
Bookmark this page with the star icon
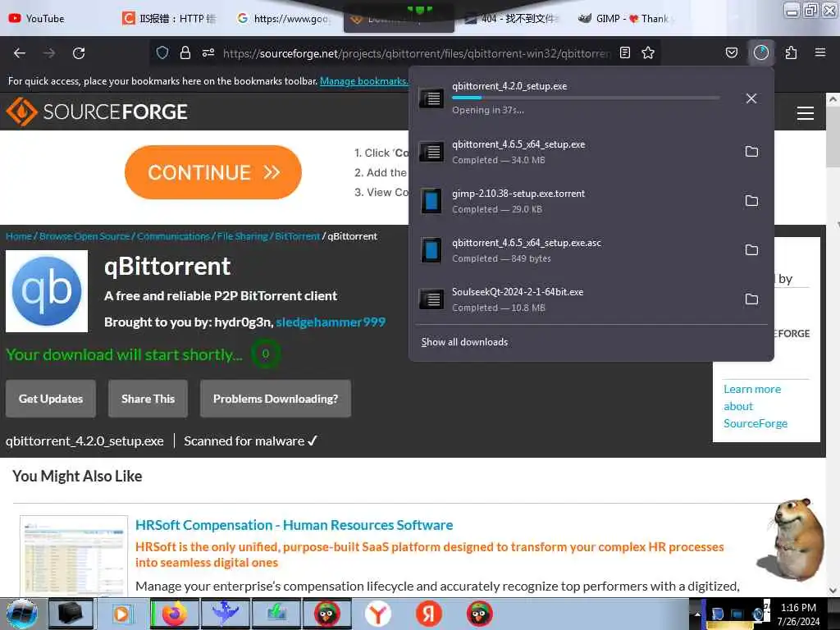point(648,52)
